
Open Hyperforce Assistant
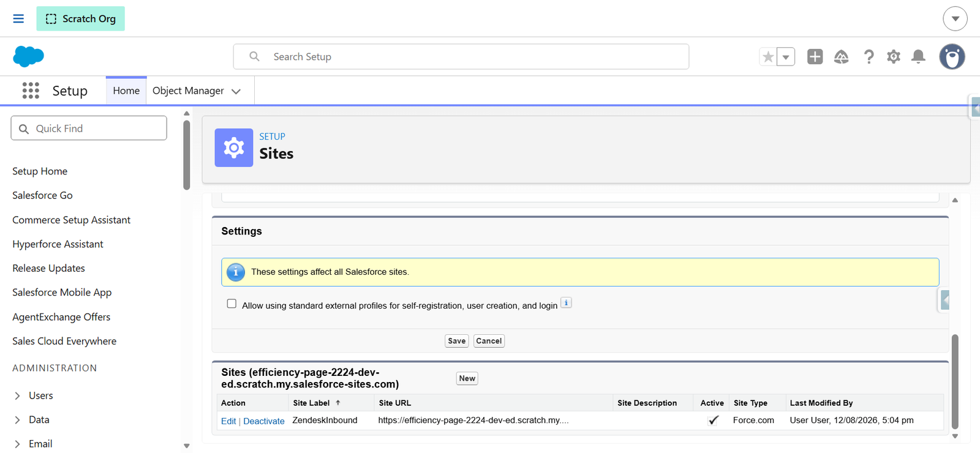tap(58, 244)
